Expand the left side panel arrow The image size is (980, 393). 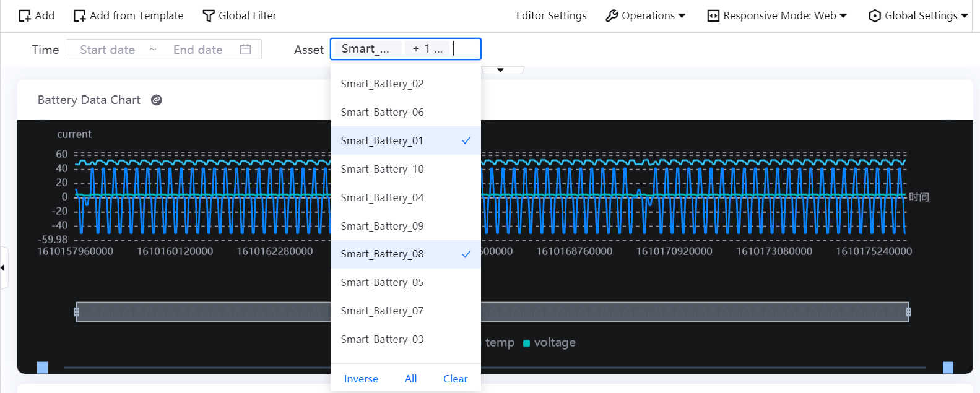pos(3,267)
